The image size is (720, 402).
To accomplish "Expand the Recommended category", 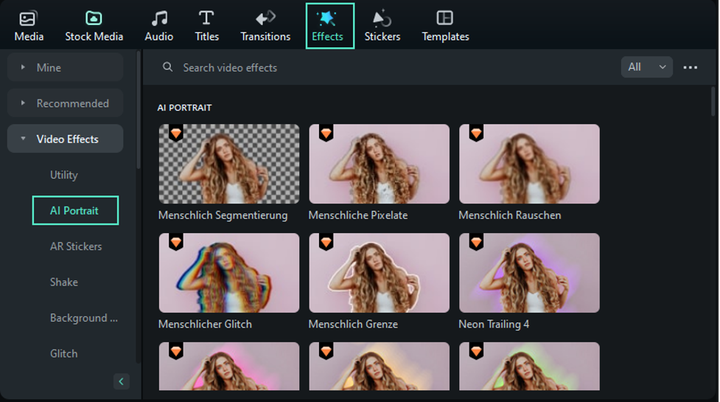I will point(65,103).
